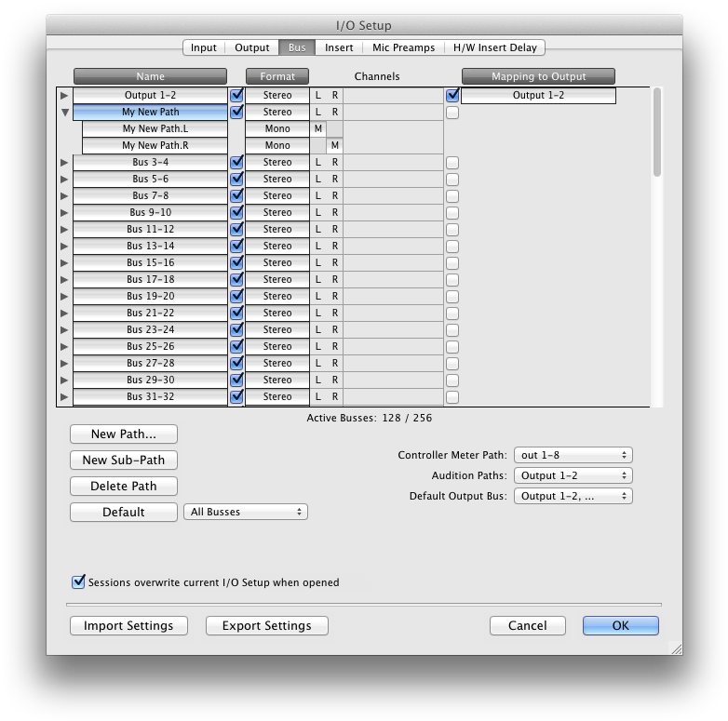The image size is (728, 721).
Task: Uncheck the My New Path active checkbox
Action: pos(236,112)
